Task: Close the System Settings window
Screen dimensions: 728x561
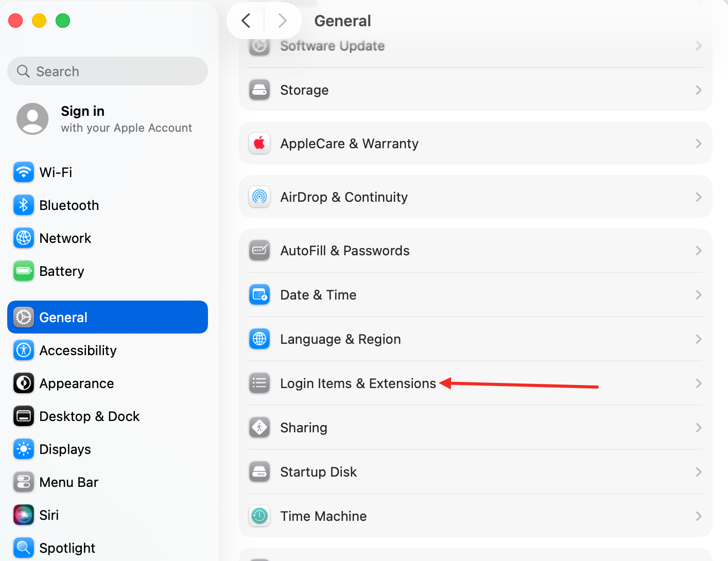Action: 15,21
